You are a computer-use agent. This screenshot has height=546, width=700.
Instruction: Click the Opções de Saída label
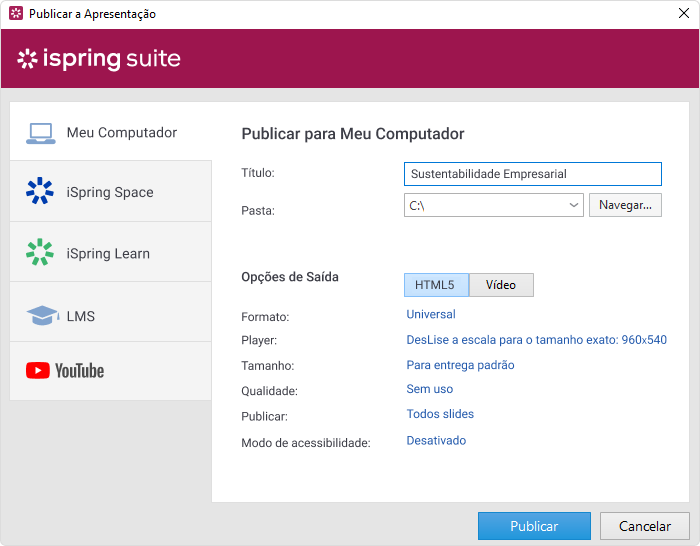click(290, 277)
